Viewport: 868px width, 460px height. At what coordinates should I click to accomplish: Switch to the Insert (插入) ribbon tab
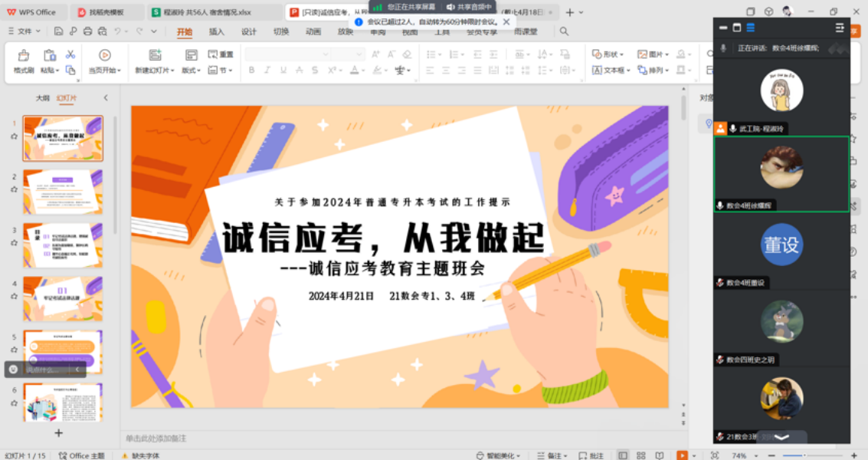217,31
